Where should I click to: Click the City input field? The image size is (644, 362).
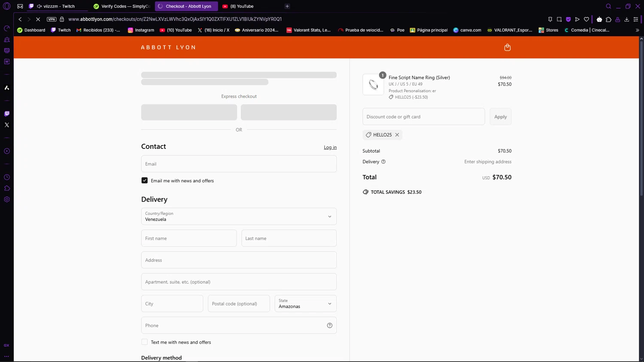172,304
